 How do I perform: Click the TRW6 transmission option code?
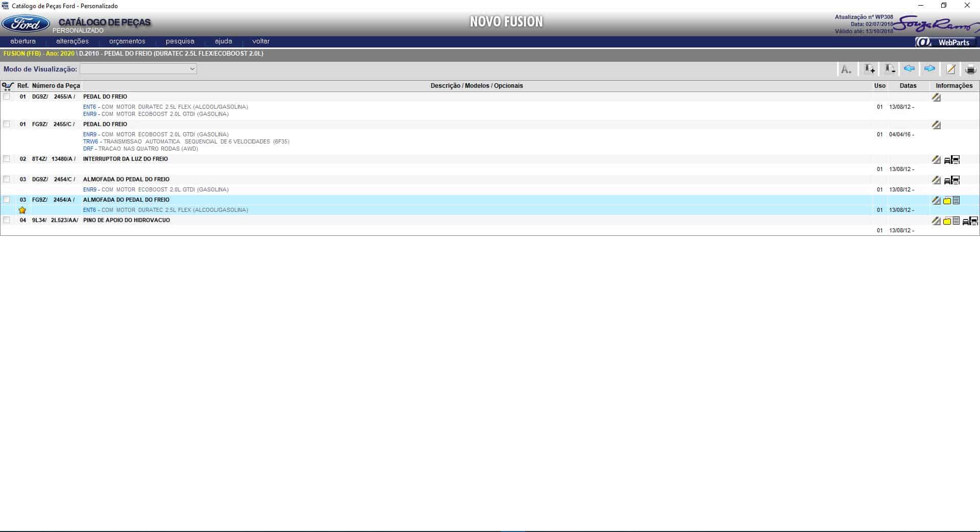90,141
